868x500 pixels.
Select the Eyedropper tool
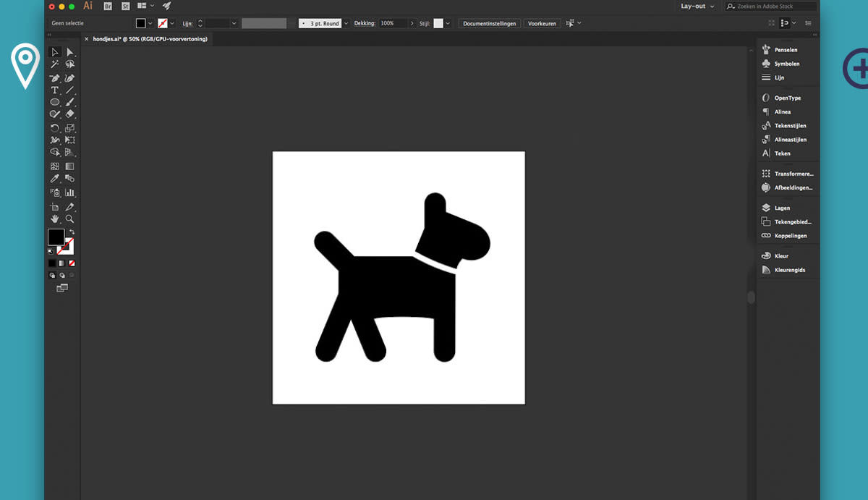pos(55,179)
